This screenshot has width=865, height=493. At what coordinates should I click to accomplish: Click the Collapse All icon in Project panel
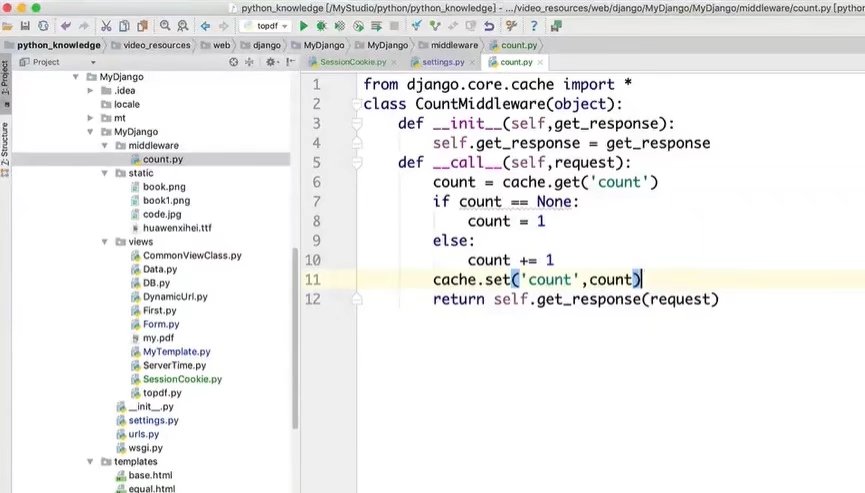tap(249, 62)
